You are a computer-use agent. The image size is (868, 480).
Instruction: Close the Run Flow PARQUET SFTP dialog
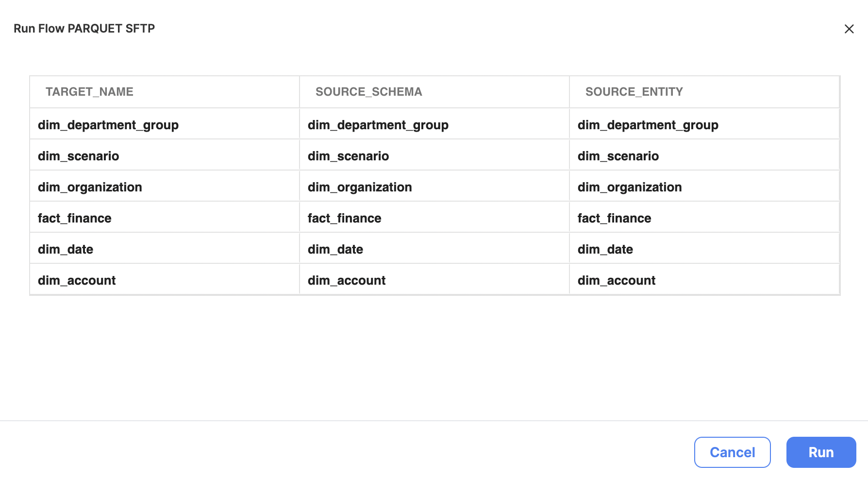click(849, 29)
